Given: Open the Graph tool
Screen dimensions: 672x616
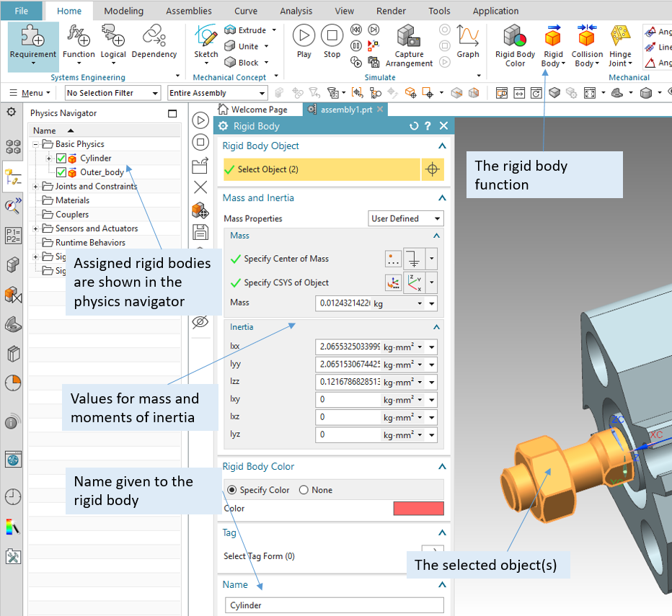Looking at the screenshot, I should click(x=467, y=40).
